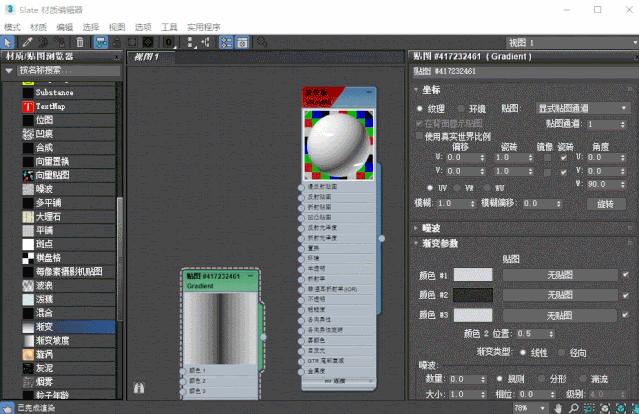The width and height of the screenshot is (639, 414).
Task: Click Lay Out All vertical icon
Action: [190, 42]
